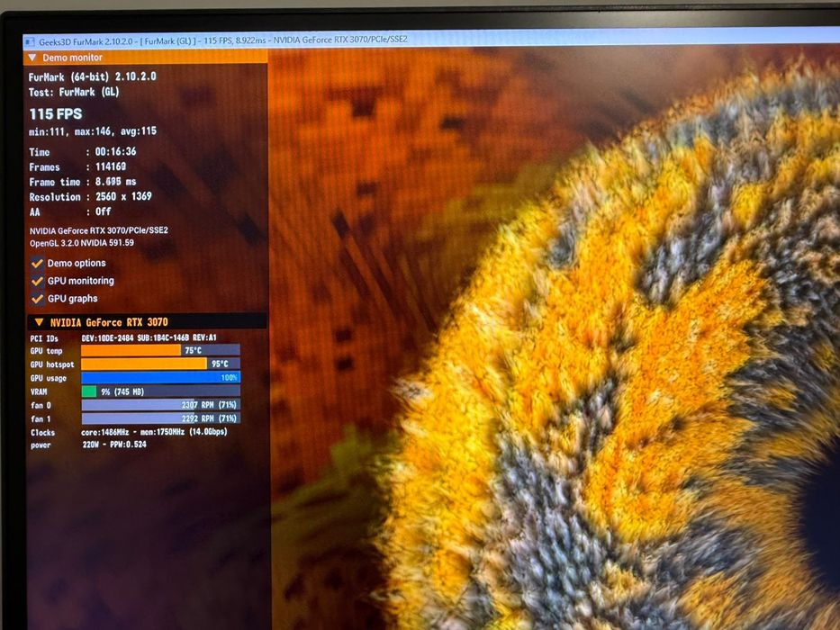Click the Frames 114169 value
Image resolution: width=840 pixels, height=630 pixels.
[111, 166]
